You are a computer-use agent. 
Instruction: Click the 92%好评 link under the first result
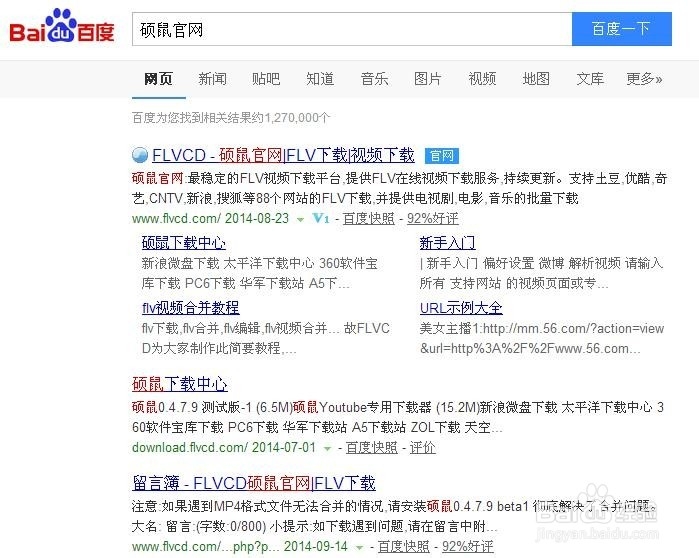[x=432, y=218]
